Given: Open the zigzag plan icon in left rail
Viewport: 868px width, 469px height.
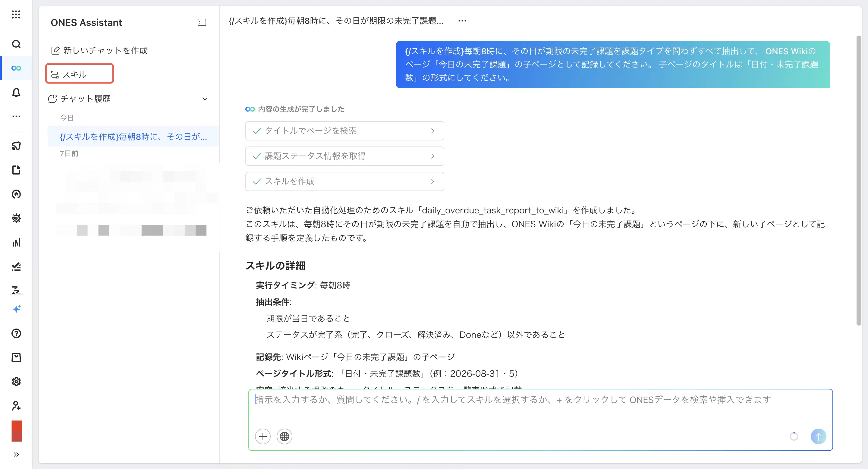Looking at the screenshot, I should click(x=16, y=290).
